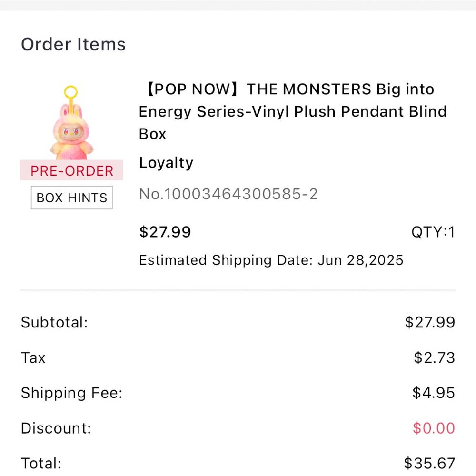Tap the Discount label
The height and width of the screenshot is (476, 476).
coord(56,428)
